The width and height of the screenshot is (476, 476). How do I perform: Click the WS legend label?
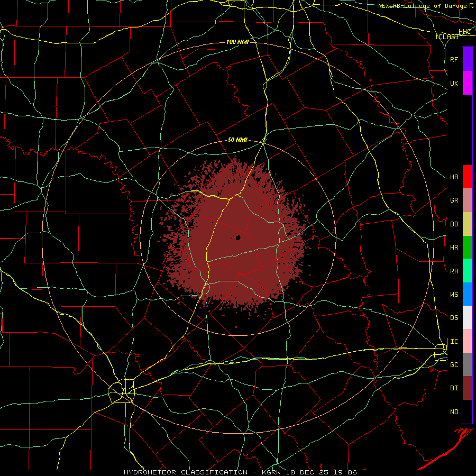tap(454, 294)
